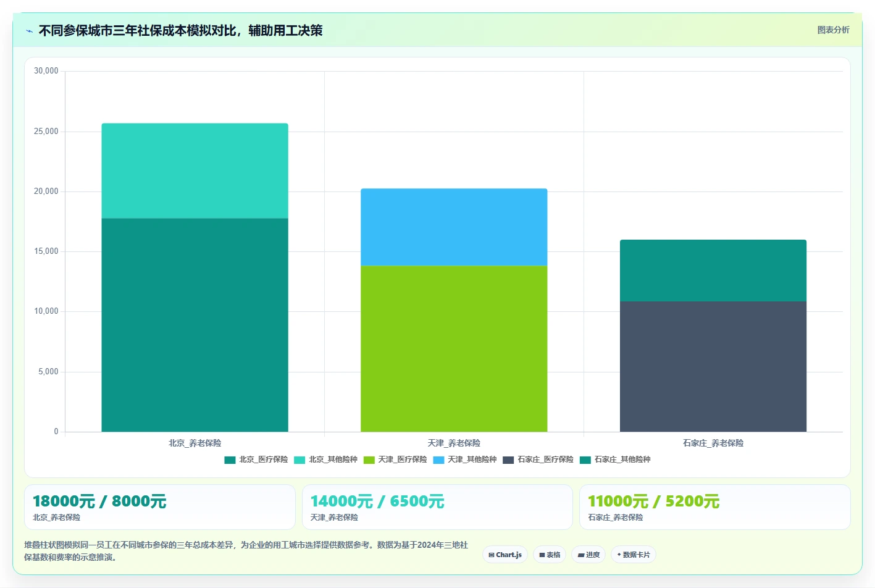Click the 北京_养老保险 x-axis label
Image resolution: width=875 pixels, height=588 pixels.
point(195,443)
